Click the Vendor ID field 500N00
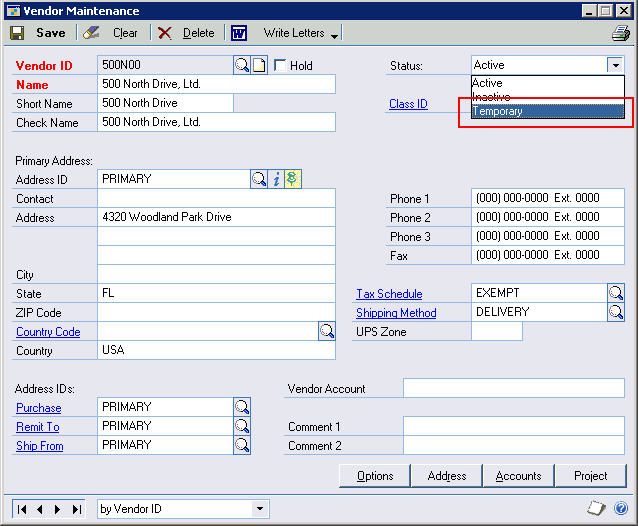 pos(166,65)
